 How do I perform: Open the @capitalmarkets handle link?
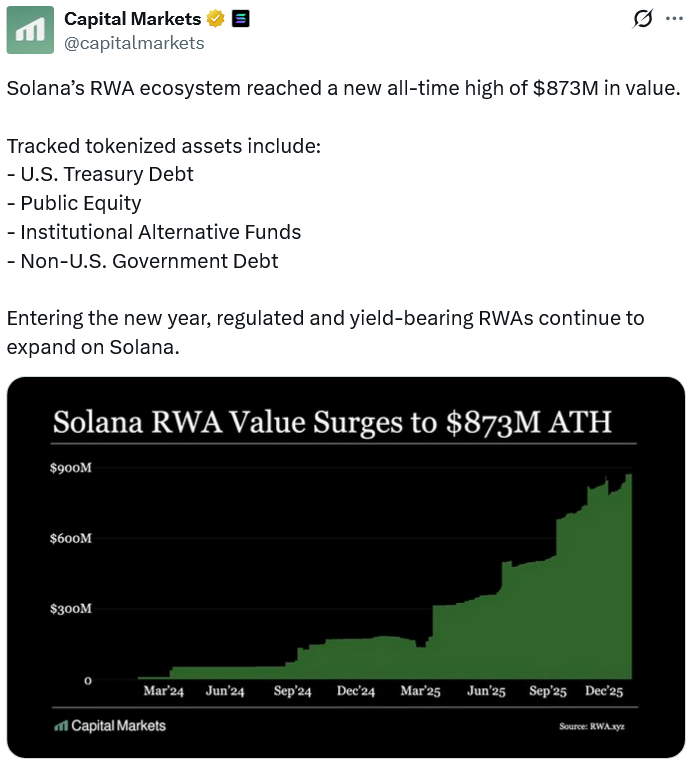pos(134,43)
